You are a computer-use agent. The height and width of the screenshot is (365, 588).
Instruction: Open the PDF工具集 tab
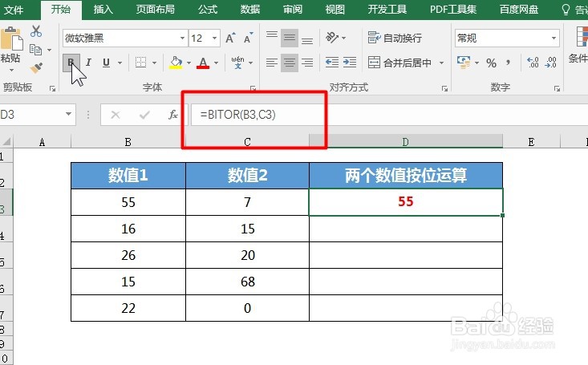pyautogui.click(x=453, y=10)
